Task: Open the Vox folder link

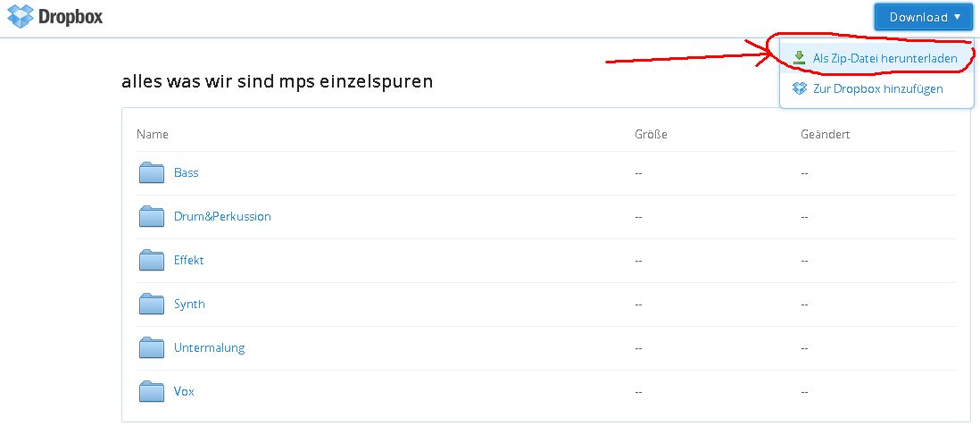Action: pyautogui.click(x=184, y=391)
